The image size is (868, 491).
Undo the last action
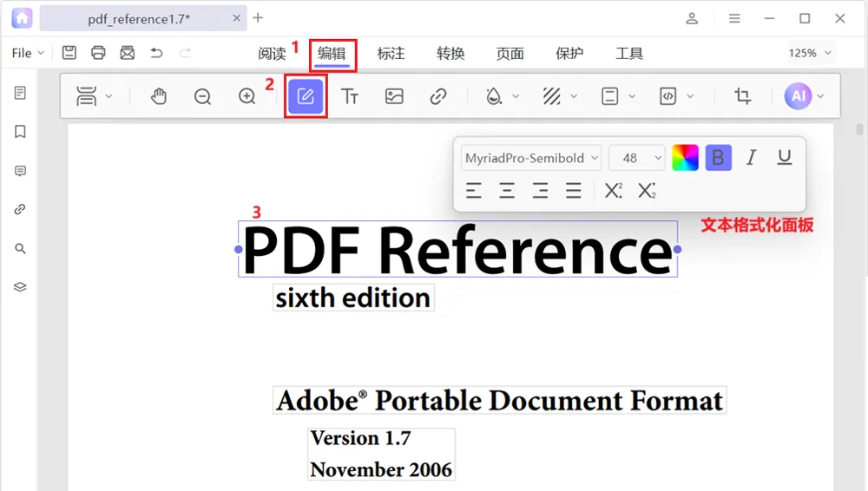pos(156,53)
